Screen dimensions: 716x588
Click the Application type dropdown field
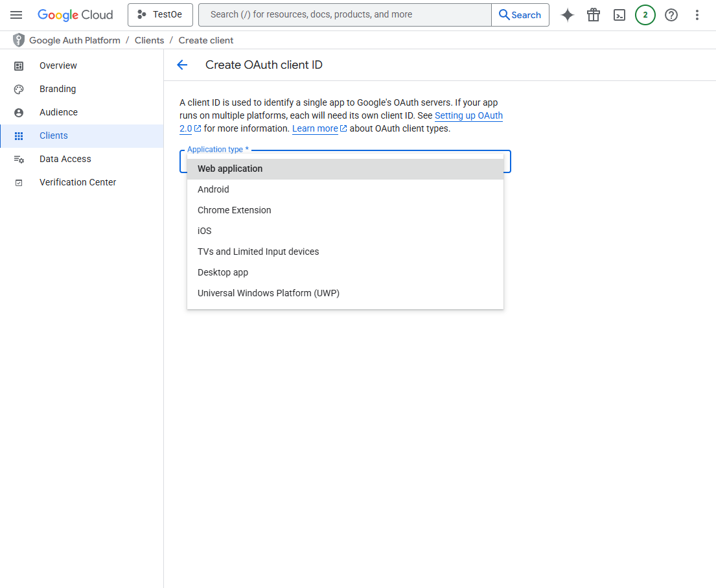[x=345, y=161]
